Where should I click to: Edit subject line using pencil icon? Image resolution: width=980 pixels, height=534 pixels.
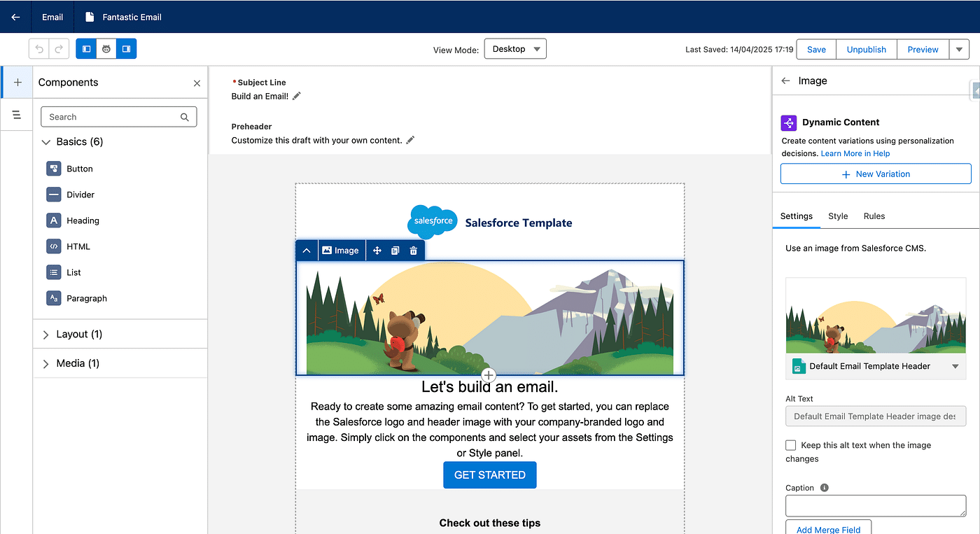point(297,96)
